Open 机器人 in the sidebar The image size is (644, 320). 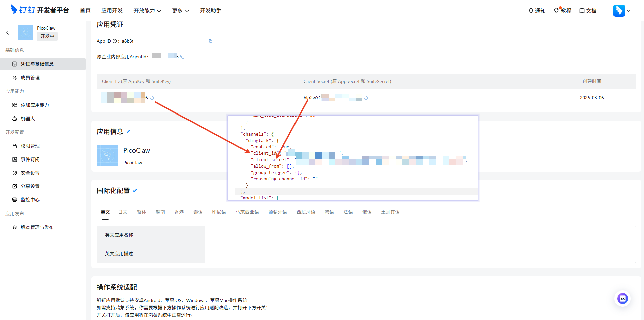(x=28, y=119)
